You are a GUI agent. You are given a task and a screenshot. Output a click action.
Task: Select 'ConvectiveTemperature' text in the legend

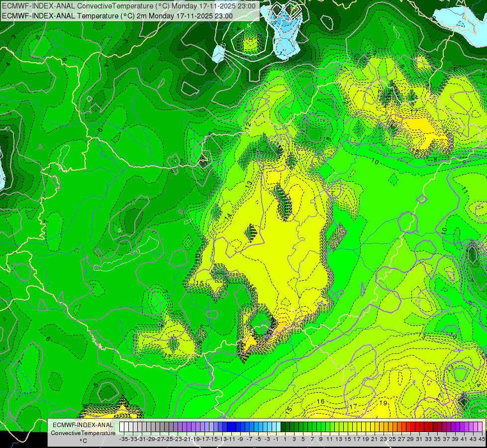tap(83, 433)
